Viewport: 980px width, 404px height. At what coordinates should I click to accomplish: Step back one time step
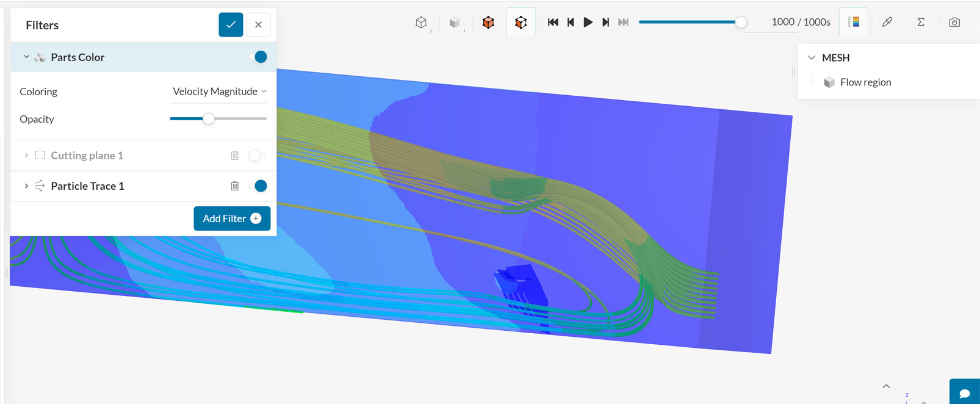[x=571, y=22]
